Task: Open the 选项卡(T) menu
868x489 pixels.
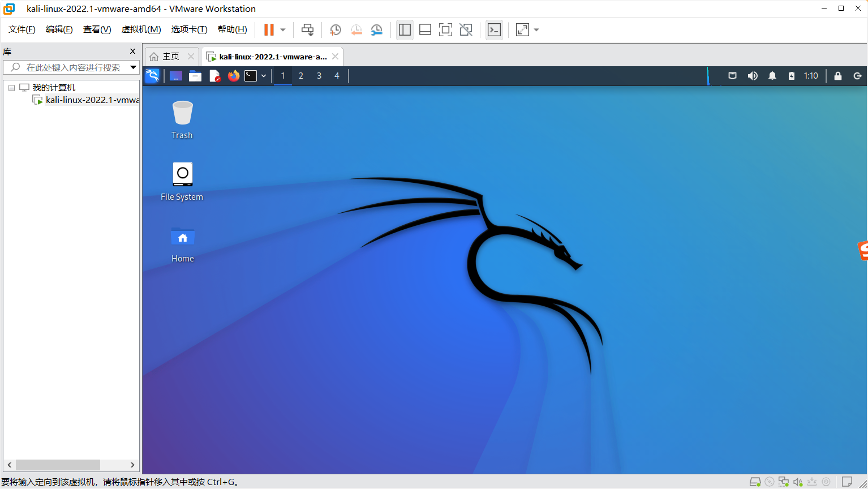Action: coord(190,29)
